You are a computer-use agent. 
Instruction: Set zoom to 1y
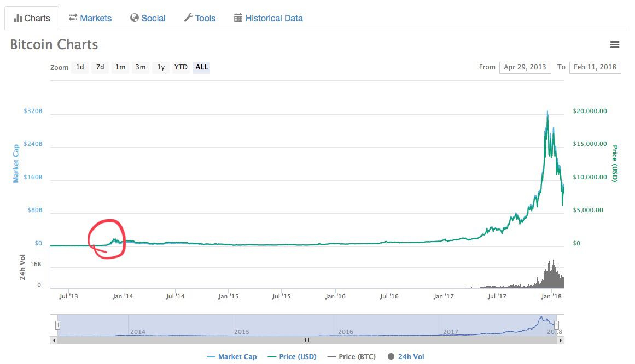click(x=161, y=67)
